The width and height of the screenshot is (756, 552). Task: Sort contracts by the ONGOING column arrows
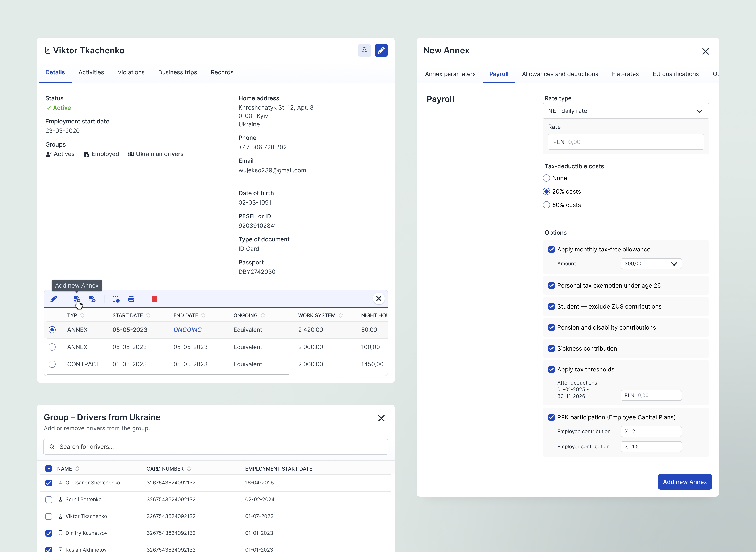263,315
